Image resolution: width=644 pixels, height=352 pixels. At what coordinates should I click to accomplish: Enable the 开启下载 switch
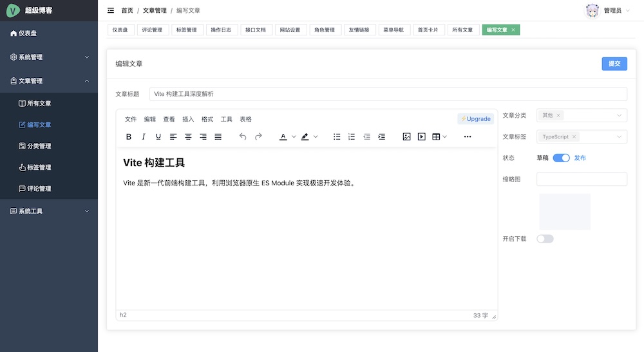click(545, 239)
